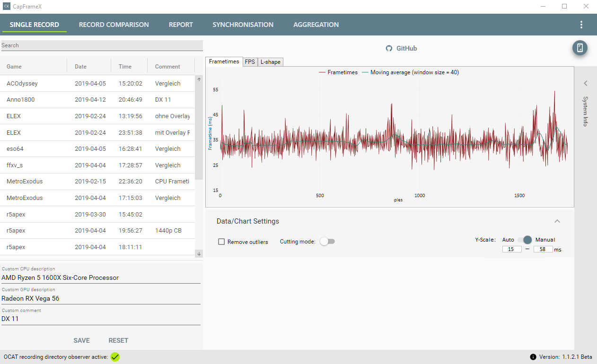The width and height of the screenshot is (597, 364).
Task: Open the Report tab
Action: (181, 25)
